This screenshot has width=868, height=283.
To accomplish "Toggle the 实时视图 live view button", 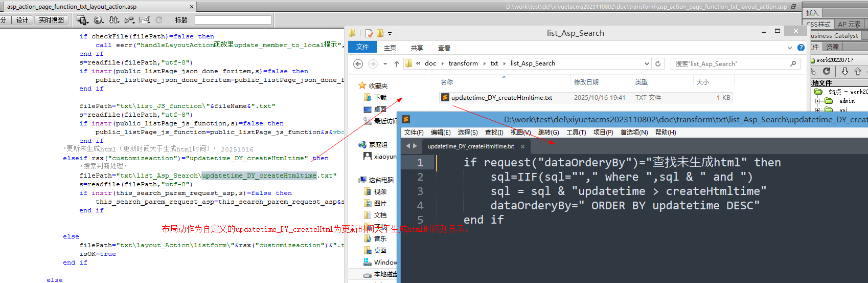I will click(x=52, y=20).
